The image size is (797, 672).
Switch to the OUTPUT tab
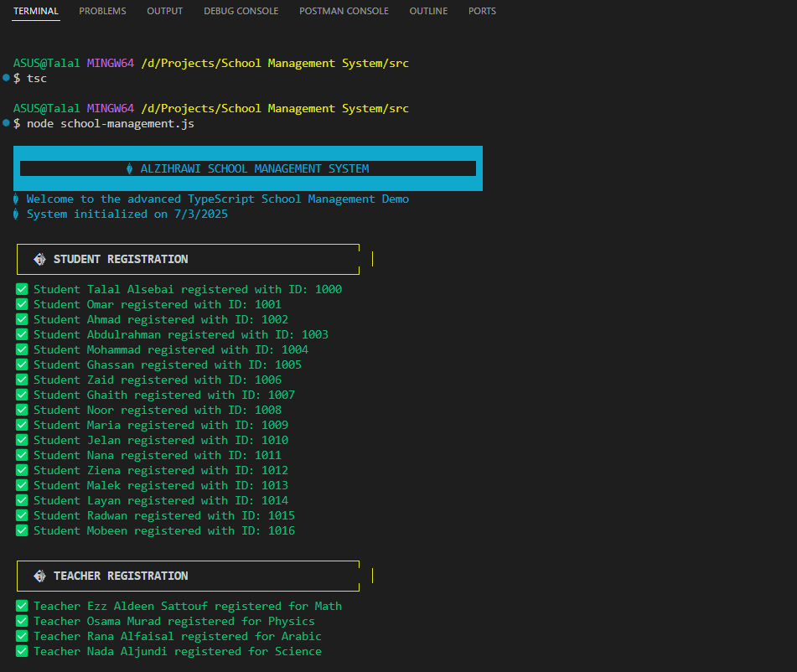[x=164, y=11]
